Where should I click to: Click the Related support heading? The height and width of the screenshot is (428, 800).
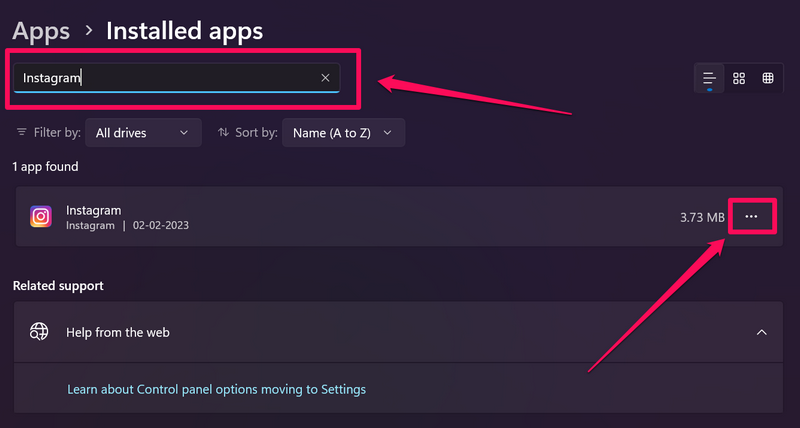coord(58,286)
